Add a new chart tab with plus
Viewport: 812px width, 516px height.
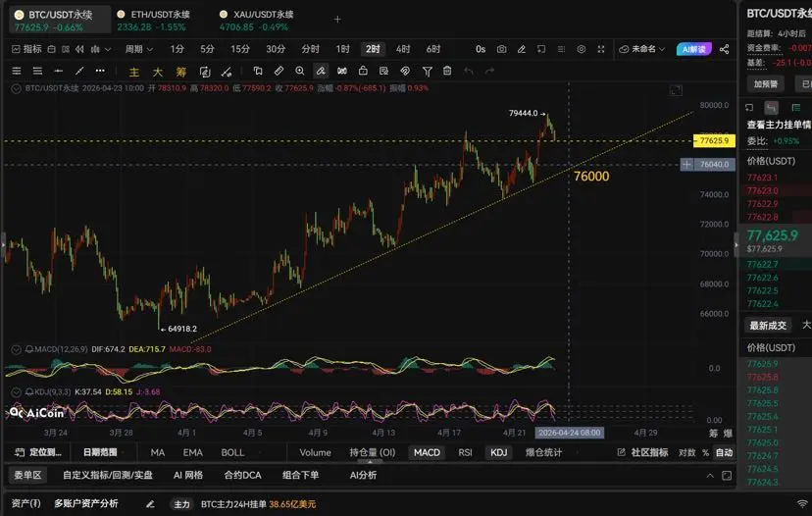[337, 20]
